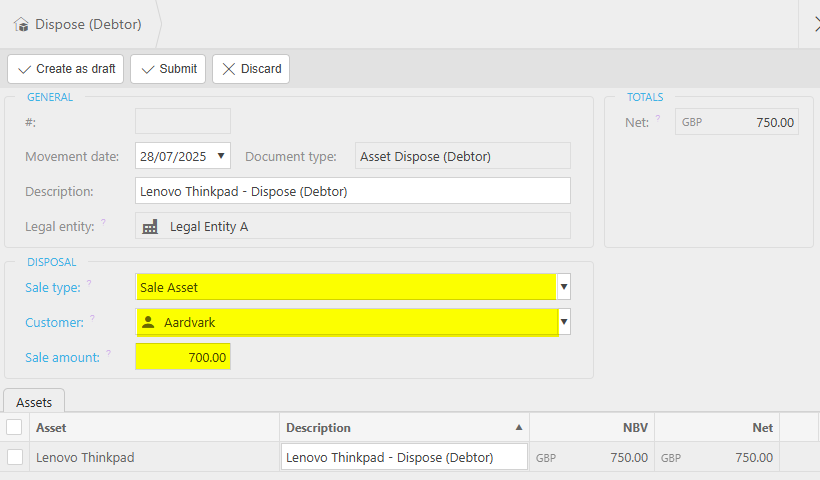
Task: Switch to the Assets tab
Action: (x=35, y=401)
